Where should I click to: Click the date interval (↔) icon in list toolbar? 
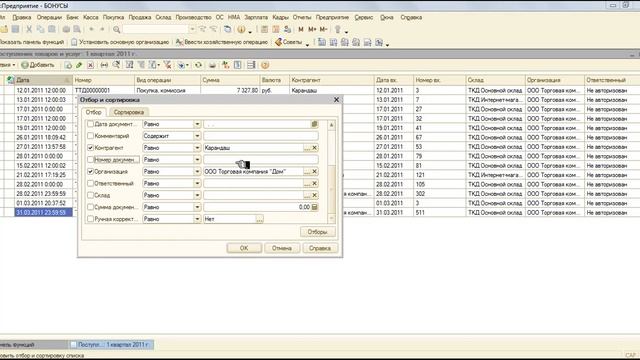pos(104,65)
